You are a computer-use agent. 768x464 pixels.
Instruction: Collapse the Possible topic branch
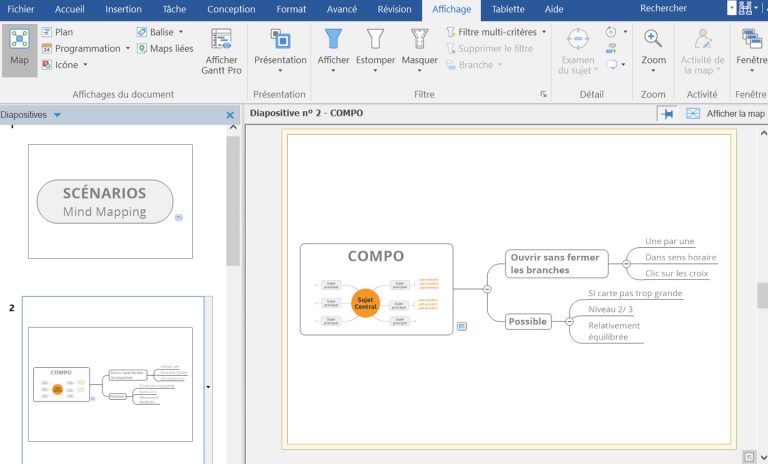[569, 322]
